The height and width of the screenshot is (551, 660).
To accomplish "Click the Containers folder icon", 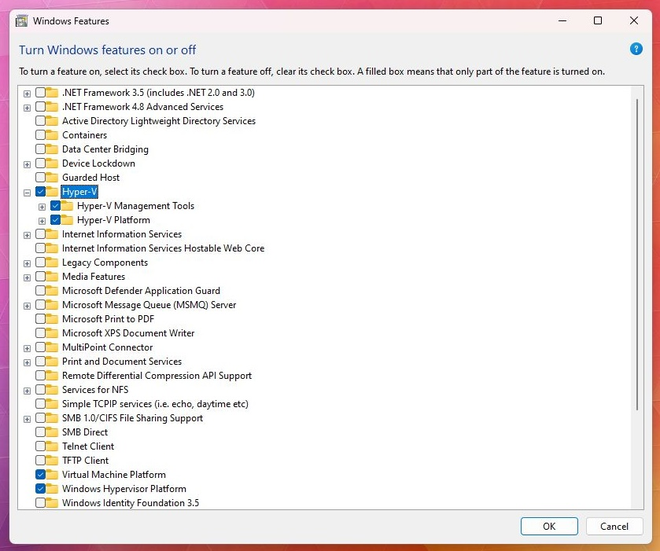I will click(x=52, y=135).
